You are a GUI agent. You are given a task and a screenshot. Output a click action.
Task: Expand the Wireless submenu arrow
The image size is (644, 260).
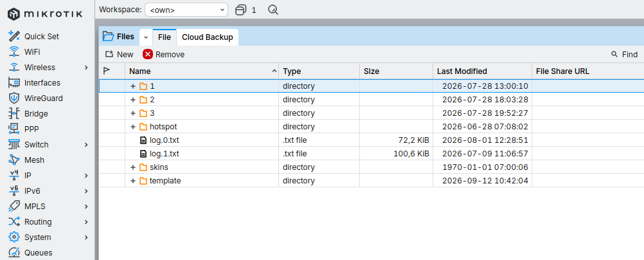(86, 68)
